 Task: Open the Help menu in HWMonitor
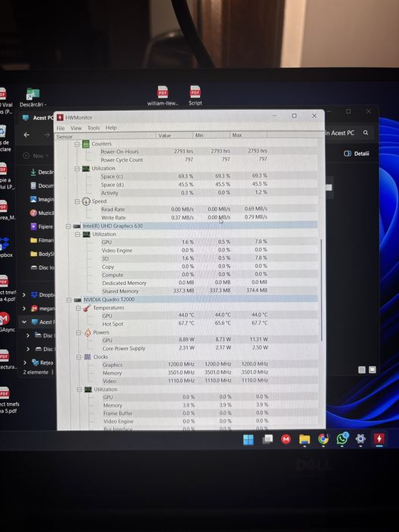[111, 128]
